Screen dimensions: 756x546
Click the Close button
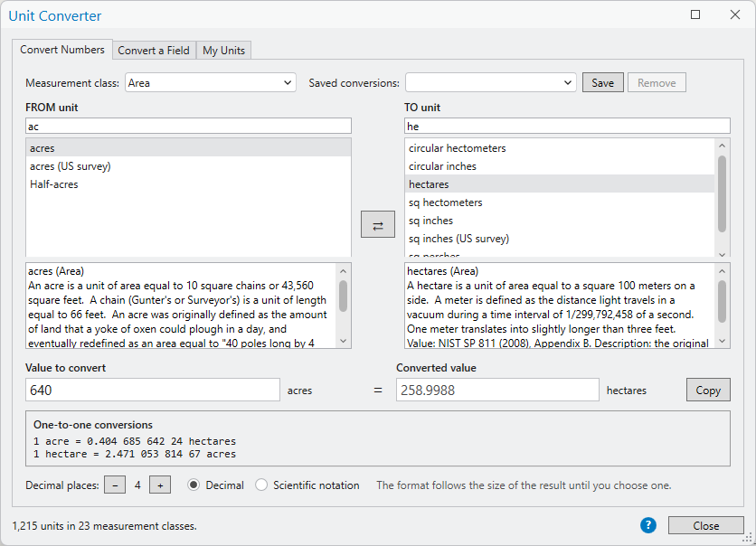click(706, 525)
